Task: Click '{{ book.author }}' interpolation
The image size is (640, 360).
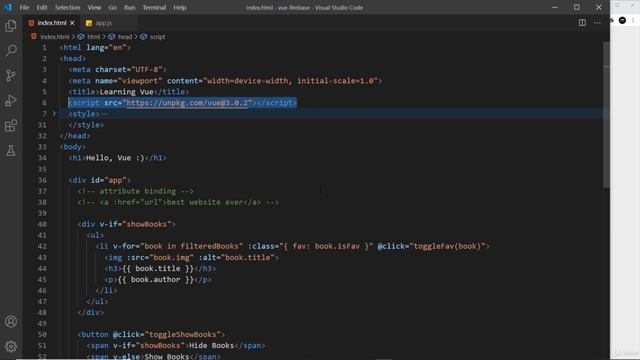Action: [x=156, y=280]
